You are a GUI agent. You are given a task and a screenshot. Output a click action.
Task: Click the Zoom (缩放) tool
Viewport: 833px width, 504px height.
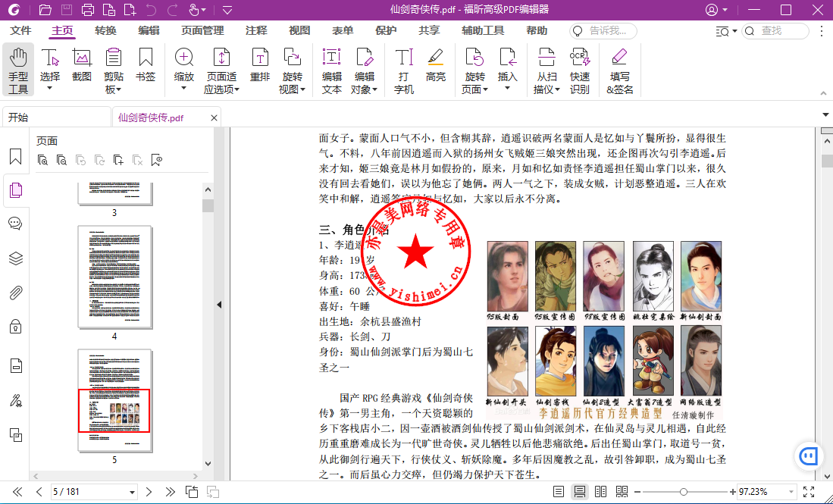pyautogui.click(x=184, y=70)
